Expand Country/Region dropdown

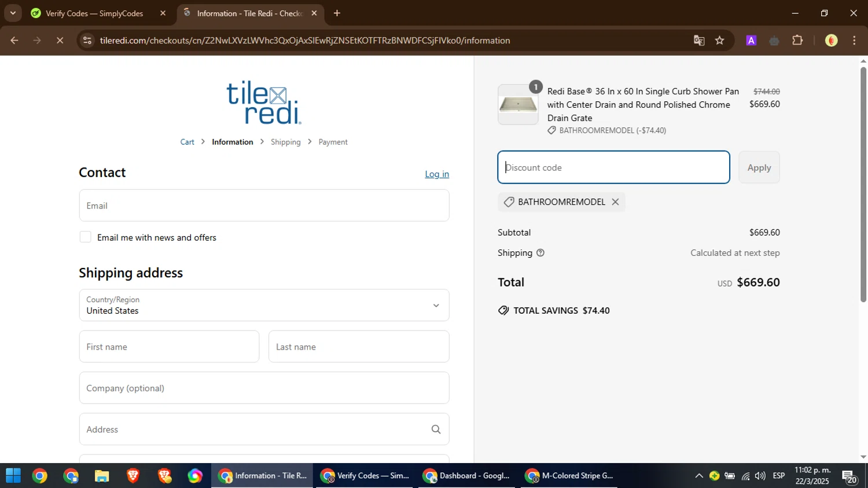[x=264, y=305]
